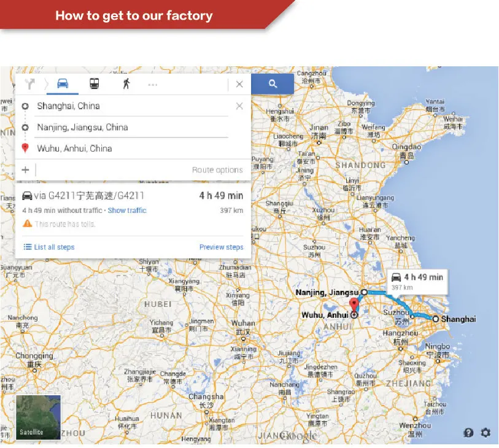Click Lianyungang city label on map
This screenshot has width=499, height=448.
tap(375, 201)
